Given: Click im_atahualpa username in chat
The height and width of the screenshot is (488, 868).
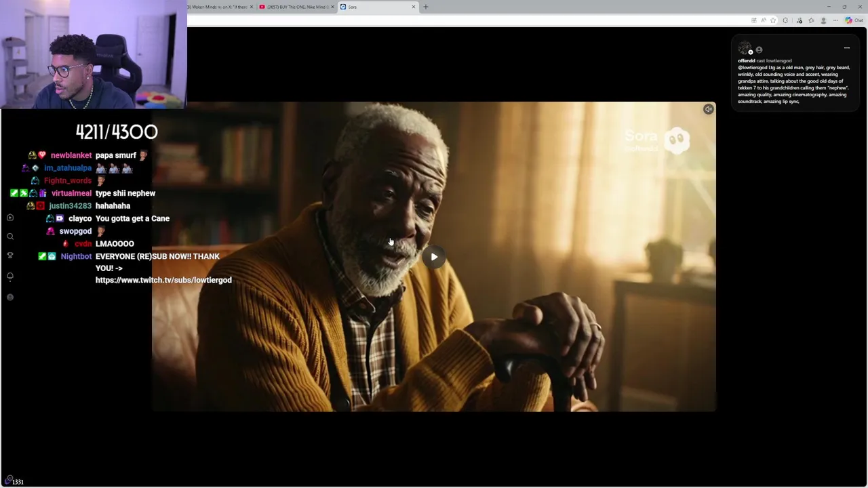Looking at the screenshot, I should (68, 168).
